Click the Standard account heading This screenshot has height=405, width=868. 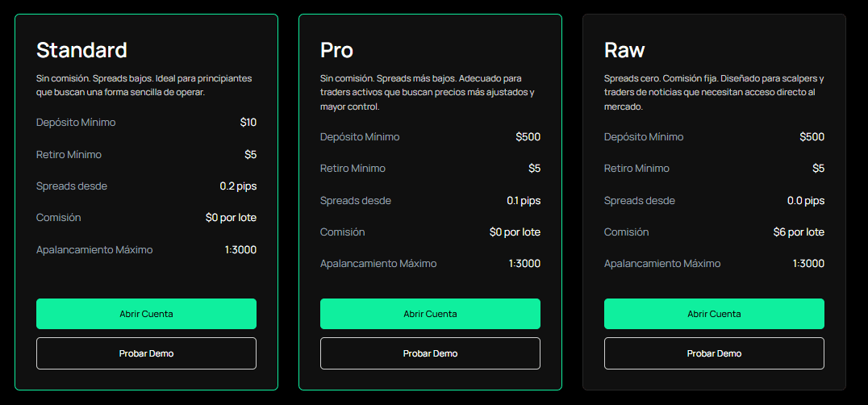click(81, 50)
